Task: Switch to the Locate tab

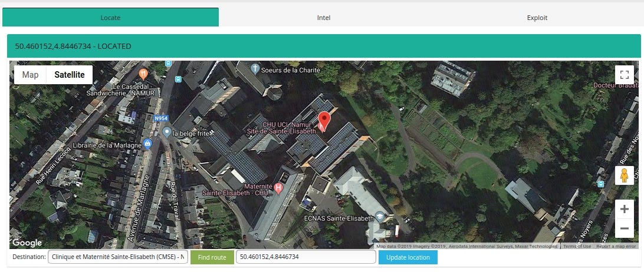Action: [110, 17]
